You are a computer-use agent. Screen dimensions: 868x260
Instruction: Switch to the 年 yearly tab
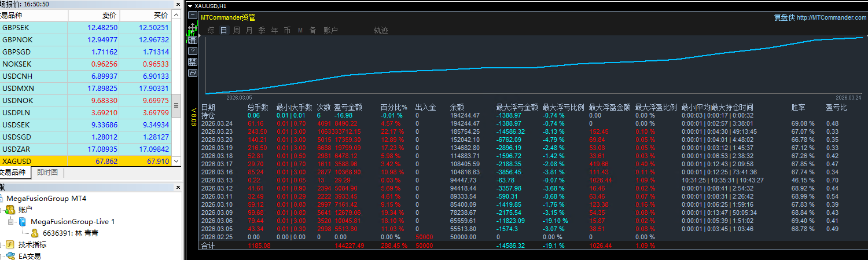click(274, 30)
